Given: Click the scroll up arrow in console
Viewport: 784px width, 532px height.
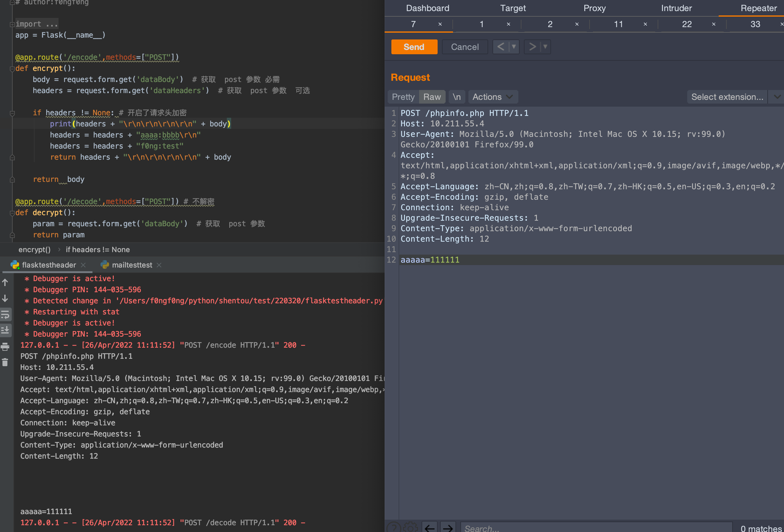Looking at the screenshot, I should 5,282.
